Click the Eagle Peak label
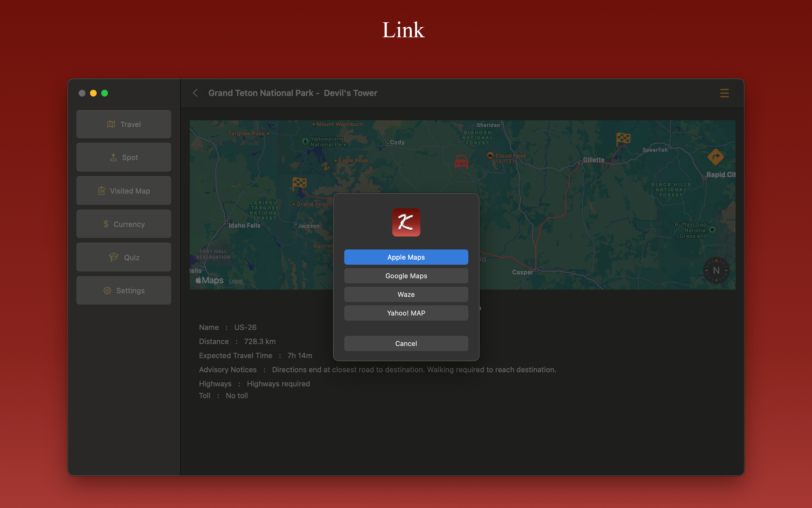 (x=353, y=160)
